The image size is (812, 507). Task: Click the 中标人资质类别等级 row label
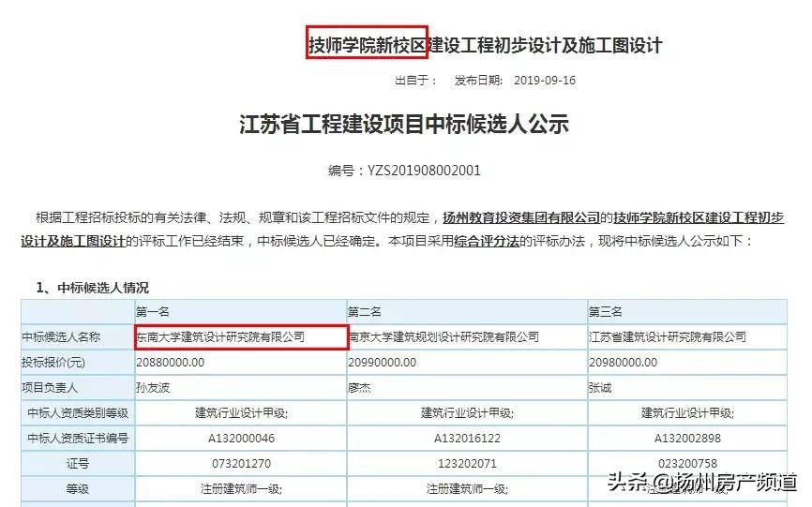point(78,413)
